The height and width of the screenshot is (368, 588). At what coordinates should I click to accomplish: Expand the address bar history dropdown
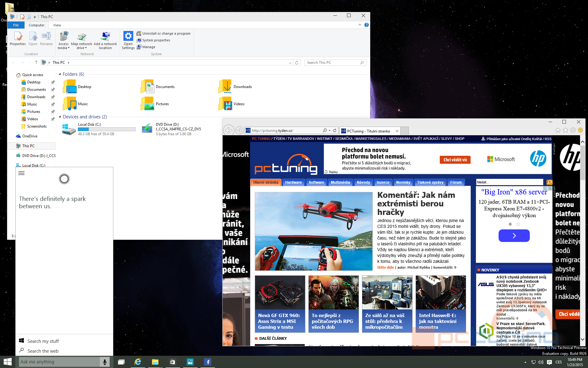coord(290,63)
